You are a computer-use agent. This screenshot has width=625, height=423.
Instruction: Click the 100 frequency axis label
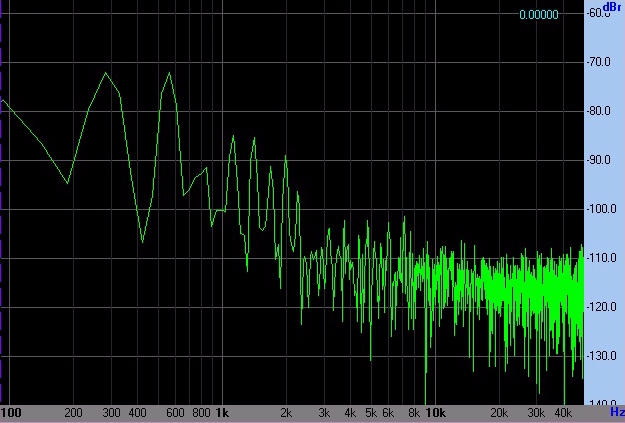tap(11, 413)
